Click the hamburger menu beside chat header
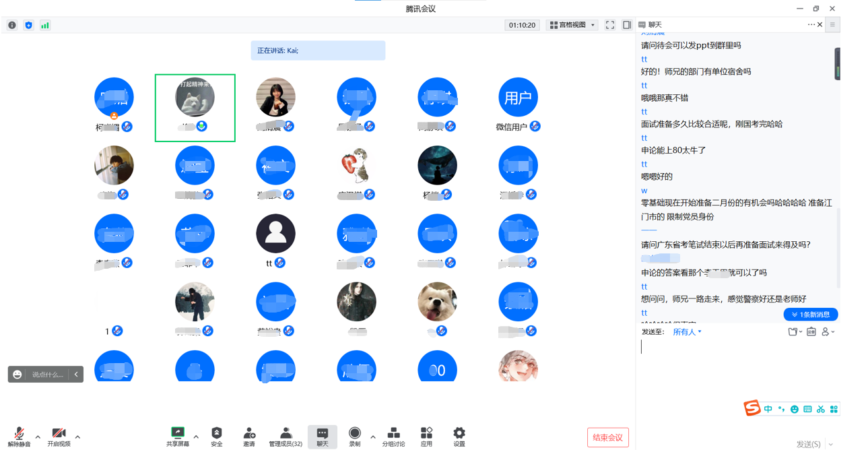868x450 pixels. 832,24
